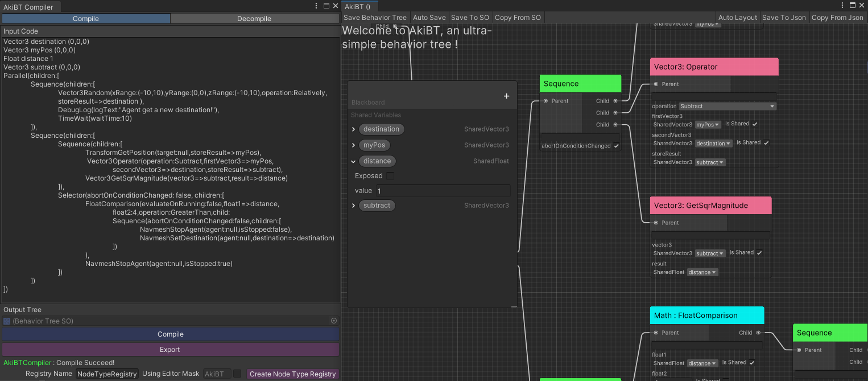This screenshot has height=381, width=868.
Task: Click the Parent port of Vector3: GetSqrMagnitude node
Action: (x=656, y=223)
